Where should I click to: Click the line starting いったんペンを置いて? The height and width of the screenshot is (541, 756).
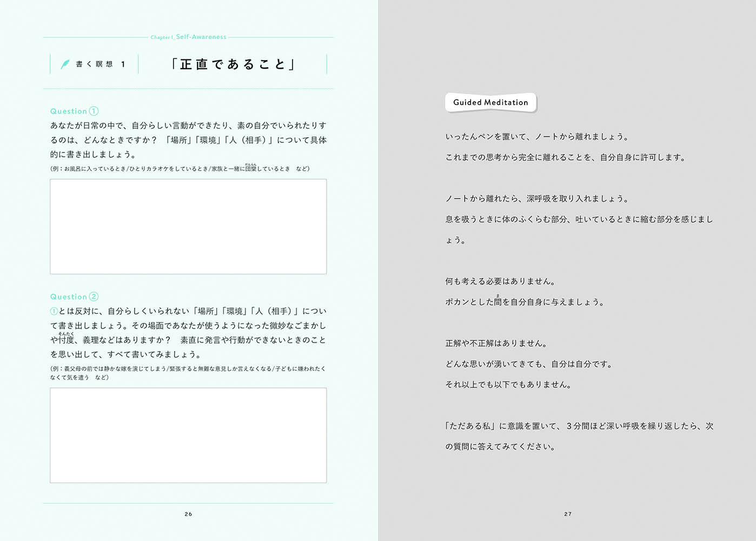[x=538, y=137]
